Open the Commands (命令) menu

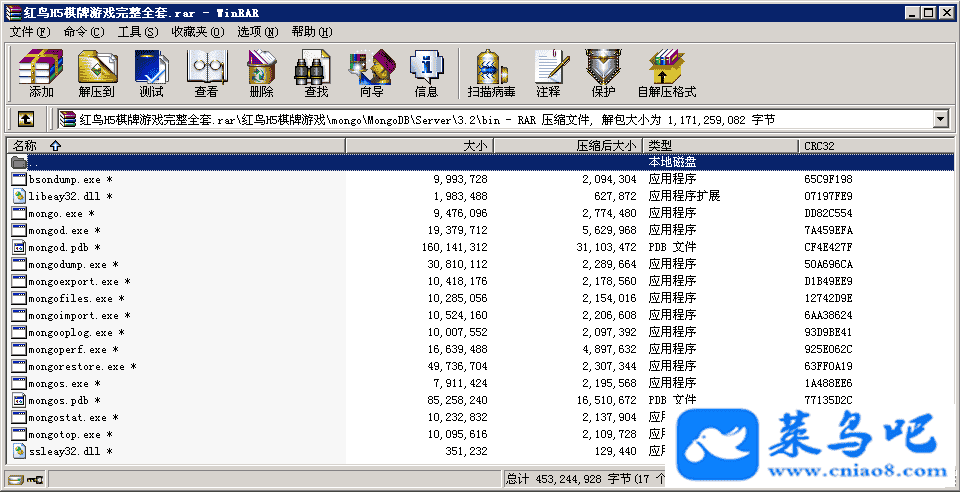[x=84, y=32]
